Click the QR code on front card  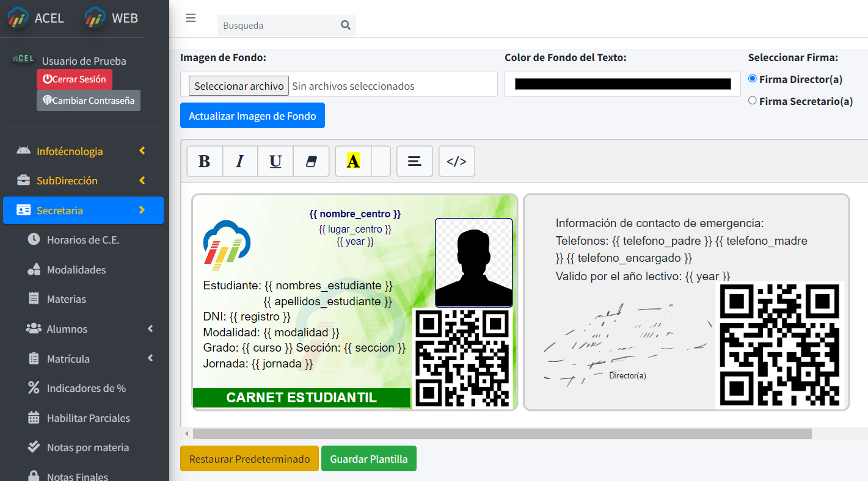tap(462, 358)
